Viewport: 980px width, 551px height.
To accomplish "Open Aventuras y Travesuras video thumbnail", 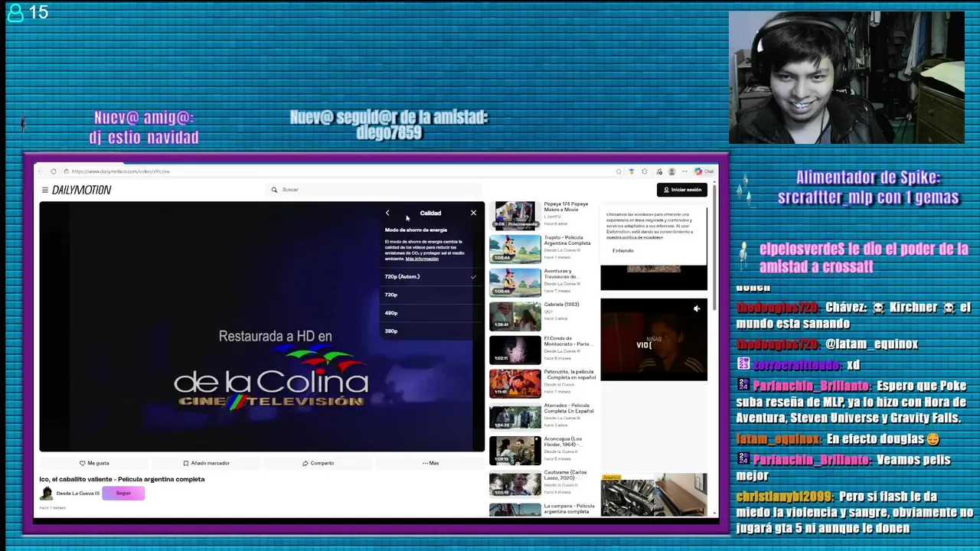I will [x=515, y=282].
